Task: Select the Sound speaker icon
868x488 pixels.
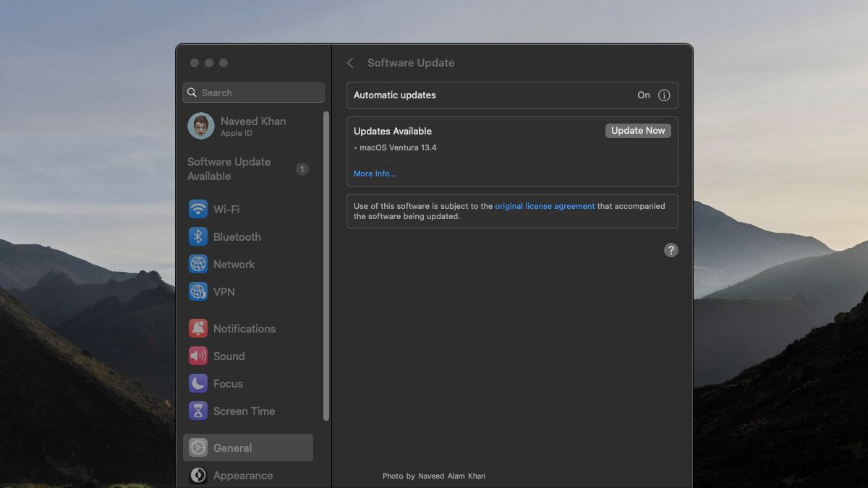Action: coord(198,356)
